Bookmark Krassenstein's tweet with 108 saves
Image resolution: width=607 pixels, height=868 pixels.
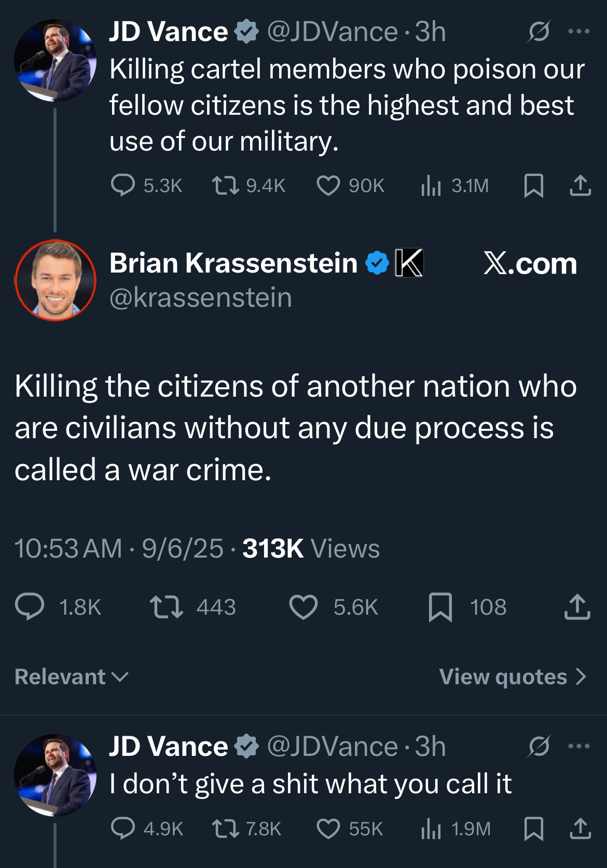tap(440, 607)
